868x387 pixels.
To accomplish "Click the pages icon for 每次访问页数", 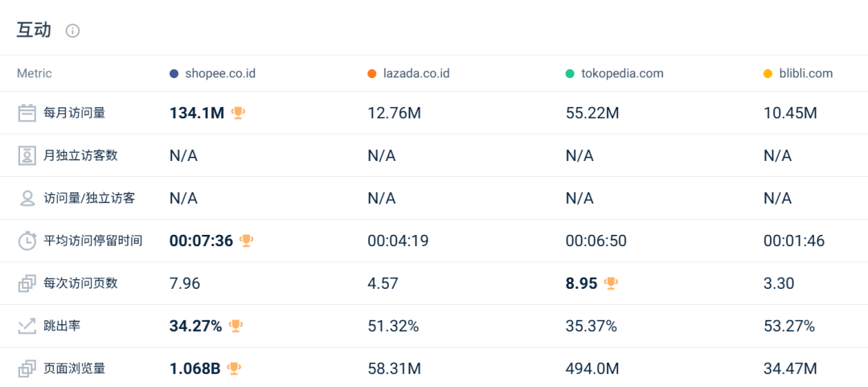I will point(27,283).
